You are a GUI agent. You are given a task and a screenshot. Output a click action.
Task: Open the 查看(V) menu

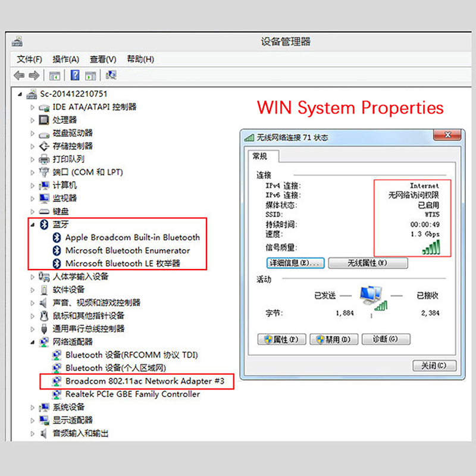point(103,59)
